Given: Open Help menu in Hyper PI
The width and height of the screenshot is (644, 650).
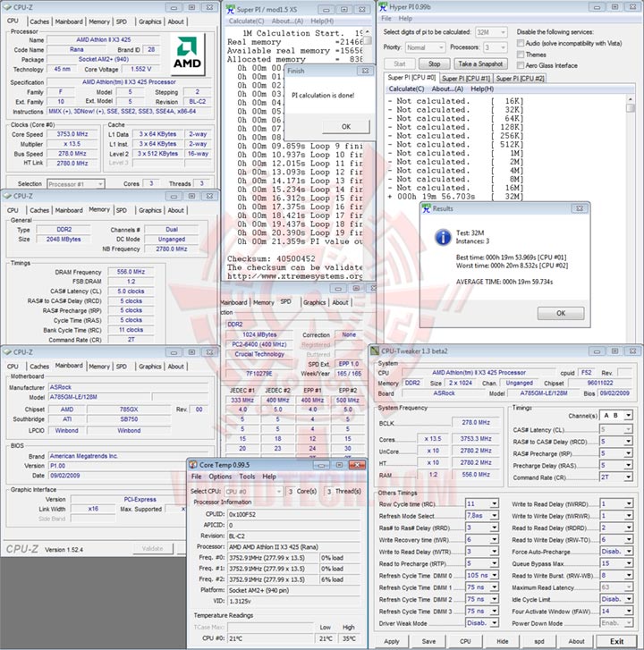Looking at the screenshot, I should [405, 19].
